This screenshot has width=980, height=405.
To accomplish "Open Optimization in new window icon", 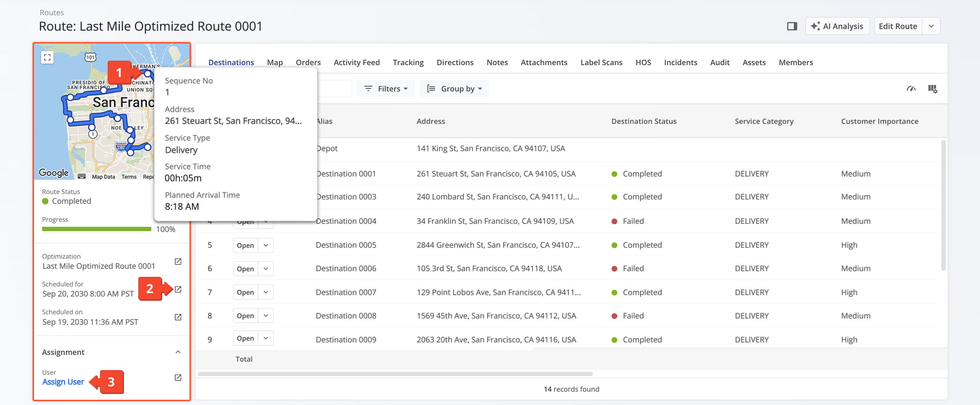I will pyautogui.click(x=178, y=262).
